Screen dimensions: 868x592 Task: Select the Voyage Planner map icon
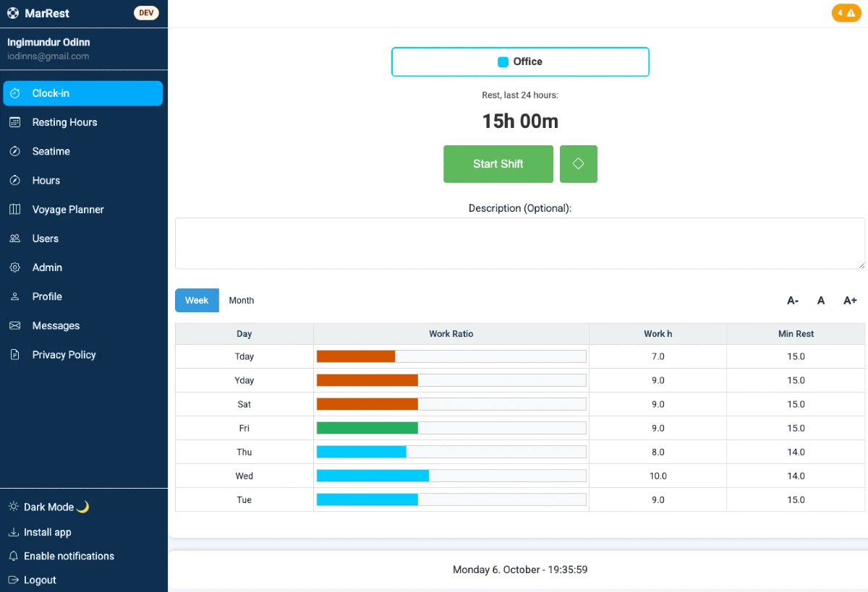tap(14, 210)
